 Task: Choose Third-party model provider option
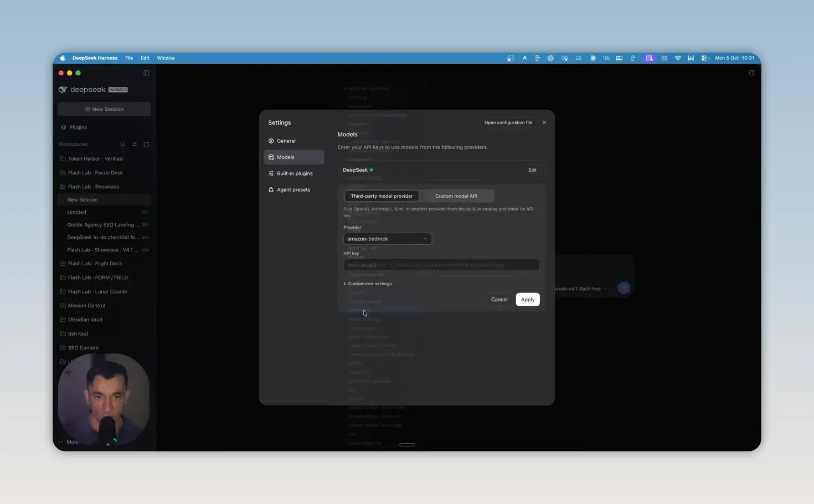382,196
